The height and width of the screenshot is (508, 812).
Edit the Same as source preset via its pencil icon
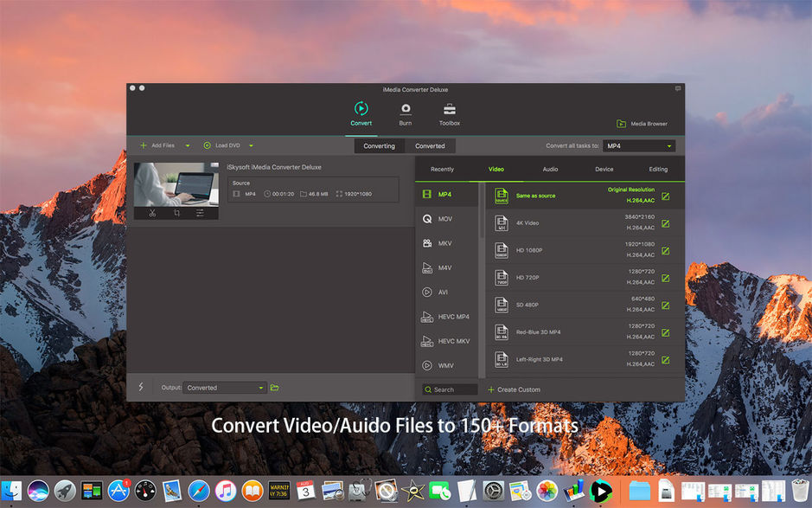click(x=665, y=196)
